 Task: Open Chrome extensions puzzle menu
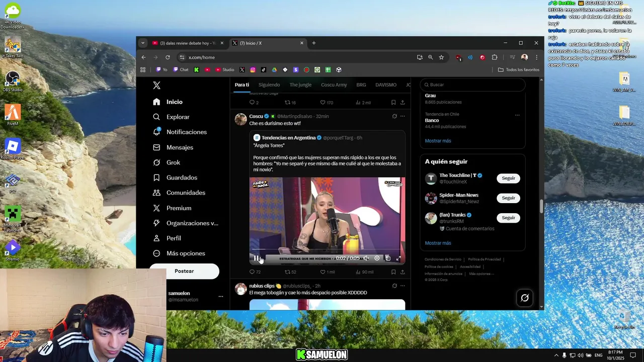pos(495,57)
